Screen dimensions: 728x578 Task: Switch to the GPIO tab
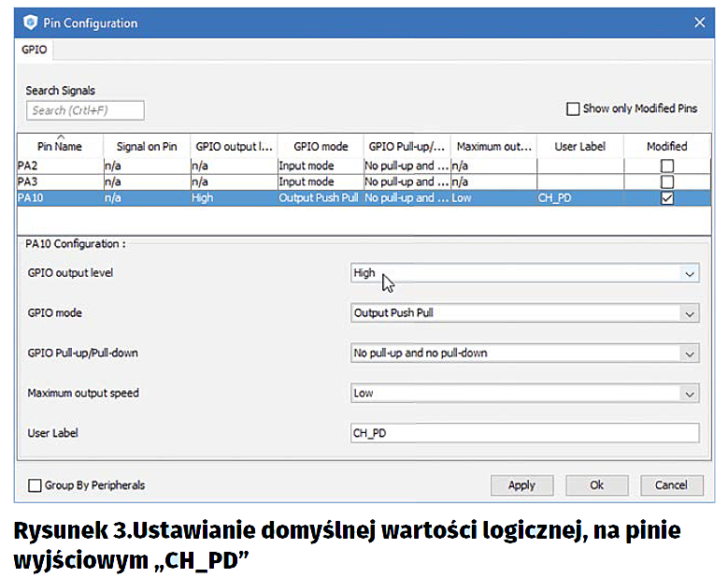[35, 50]
